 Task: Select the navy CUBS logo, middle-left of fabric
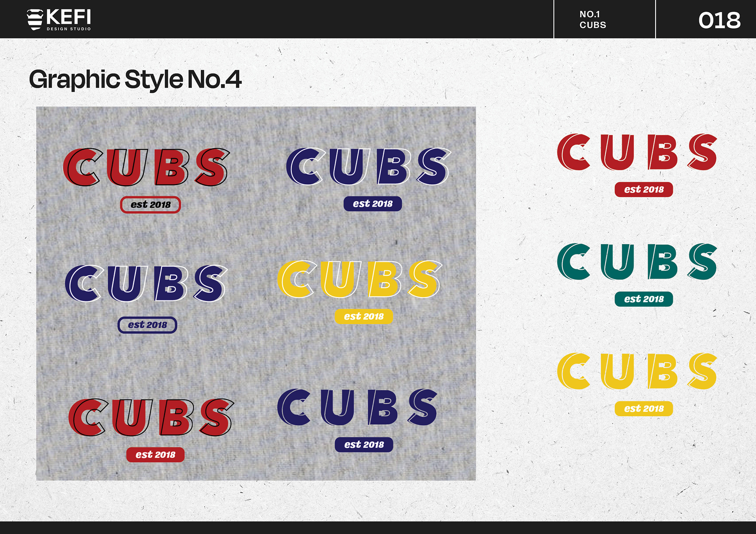coord(146,283)
